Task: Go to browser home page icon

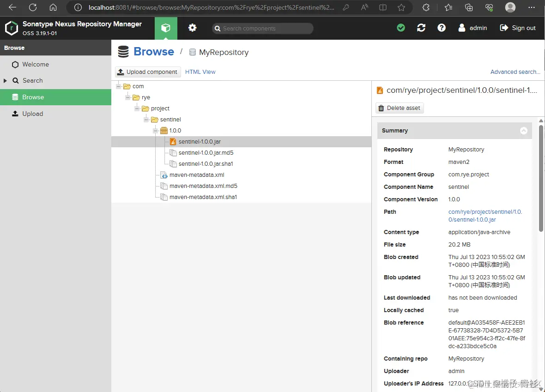Action: coord(53,7)
